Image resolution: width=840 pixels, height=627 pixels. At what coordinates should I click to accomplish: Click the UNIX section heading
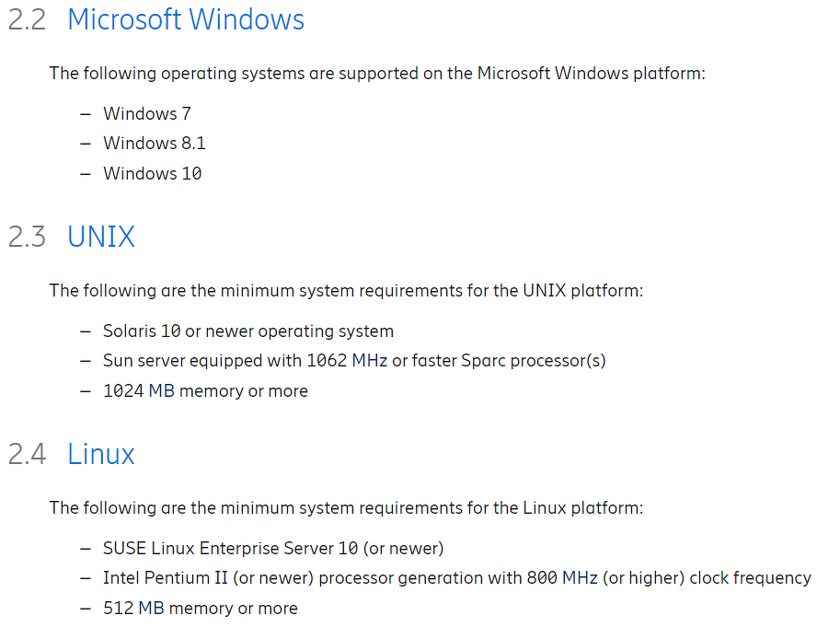101,237
